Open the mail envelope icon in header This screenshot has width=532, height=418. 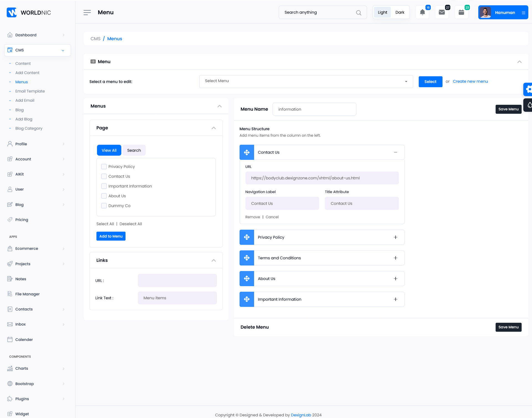click(x=442, y=12)
